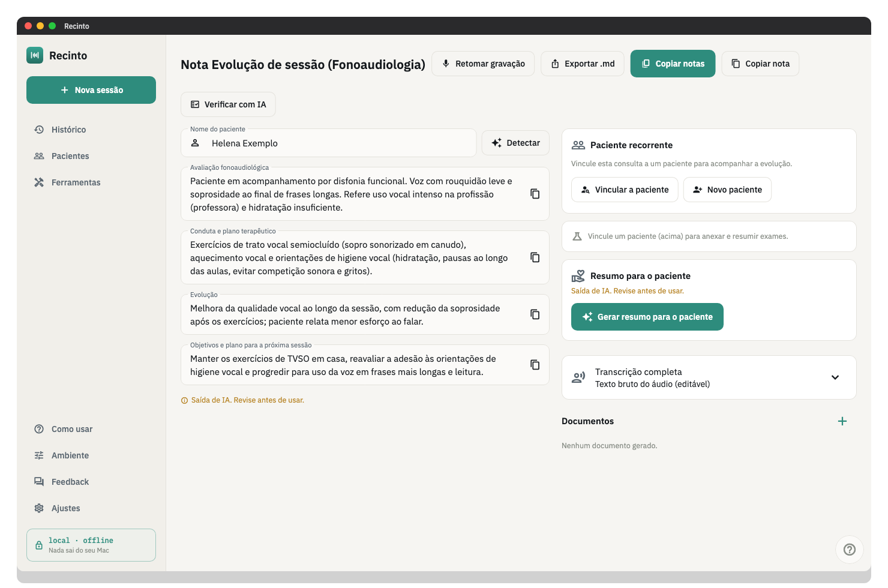Go to Ambiente settings
888x588 pixels.
(x=91, y=455)
